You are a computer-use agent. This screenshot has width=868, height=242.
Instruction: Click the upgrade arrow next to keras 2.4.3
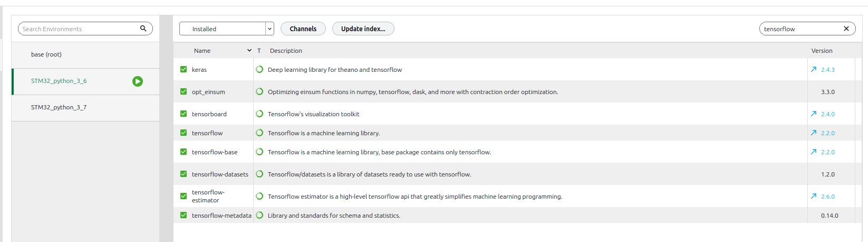pyautogui.click(x=814, y=69)
